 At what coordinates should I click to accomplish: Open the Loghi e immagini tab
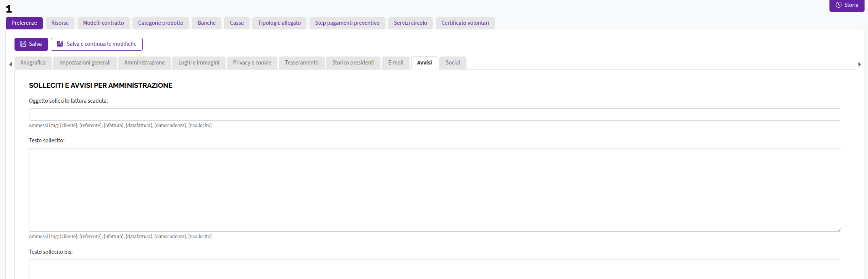pos(199,63)
